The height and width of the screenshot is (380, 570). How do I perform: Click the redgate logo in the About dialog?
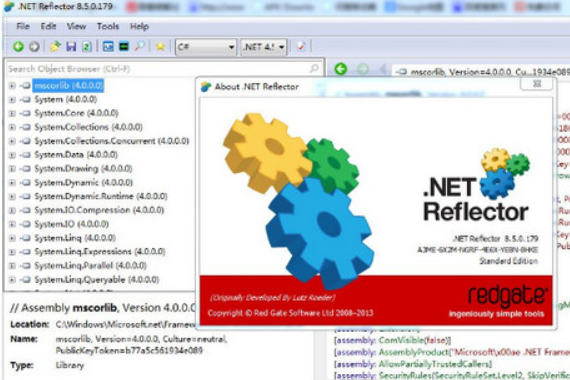pos(507,296)
